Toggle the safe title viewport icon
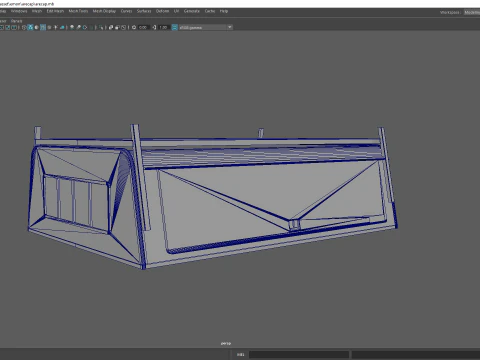Image resolution: width=480 pixels, height=360 pixels. [x=14, y=27]
